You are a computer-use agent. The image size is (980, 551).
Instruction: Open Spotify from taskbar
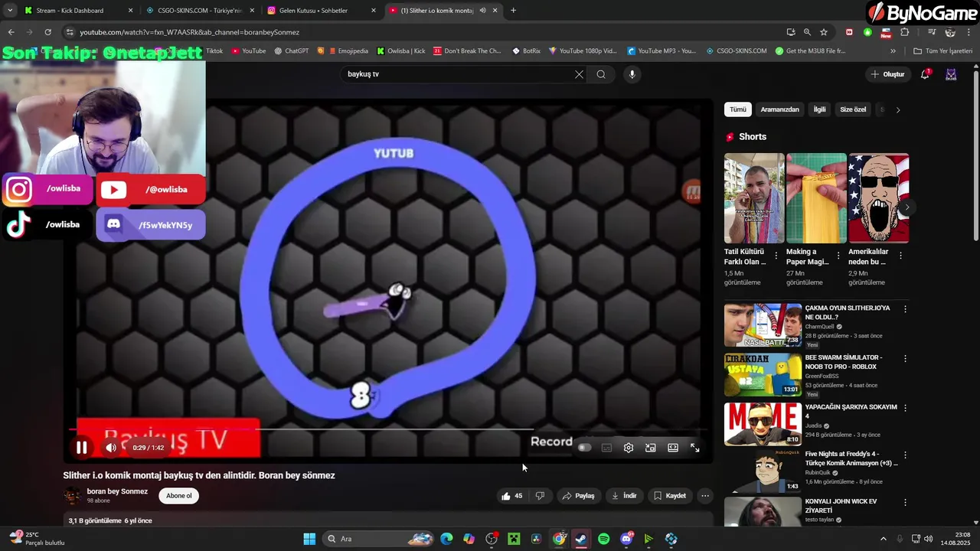pos(603,539)
